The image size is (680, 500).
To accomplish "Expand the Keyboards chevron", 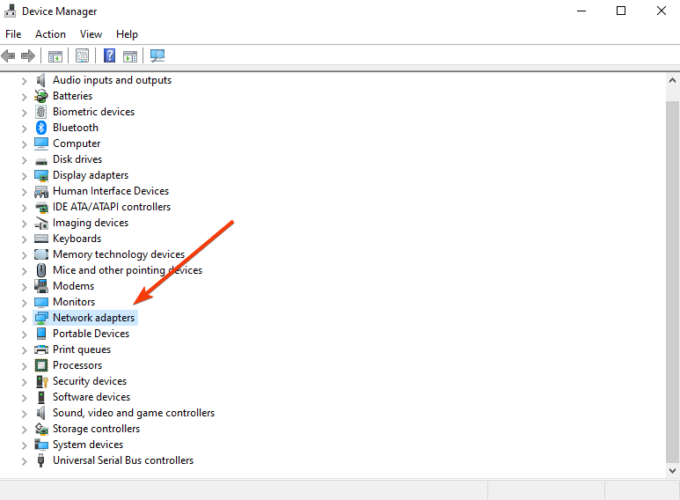I will click(x=24, y=239).
